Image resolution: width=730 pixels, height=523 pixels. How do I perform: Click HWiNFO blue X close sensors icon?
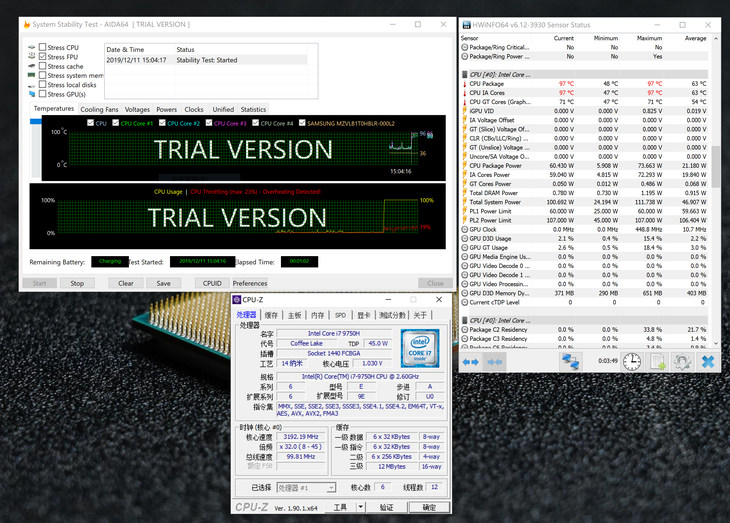tap(708, 361)
